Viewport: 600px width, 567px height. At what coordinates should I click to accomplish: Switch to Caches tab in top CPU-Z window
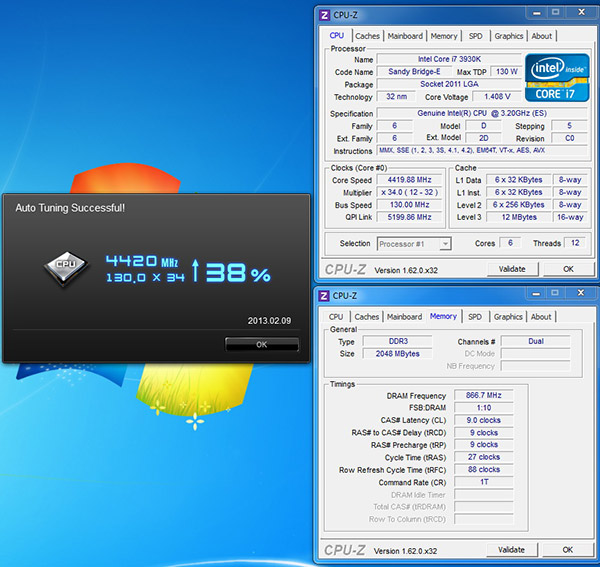[x=367, y=36]
